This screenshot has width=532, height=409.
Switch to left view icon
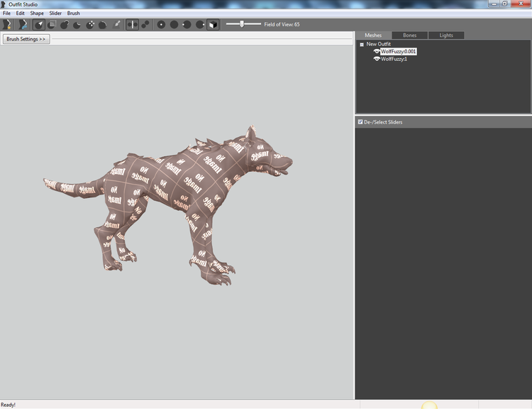pyautogui.click(x=187, y=24)
